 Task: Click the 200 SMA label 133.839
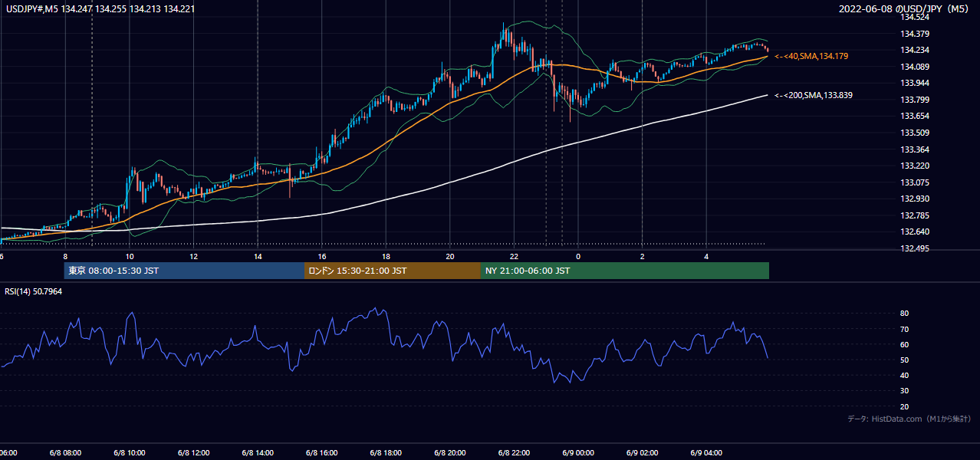click(x=813, y=95)
